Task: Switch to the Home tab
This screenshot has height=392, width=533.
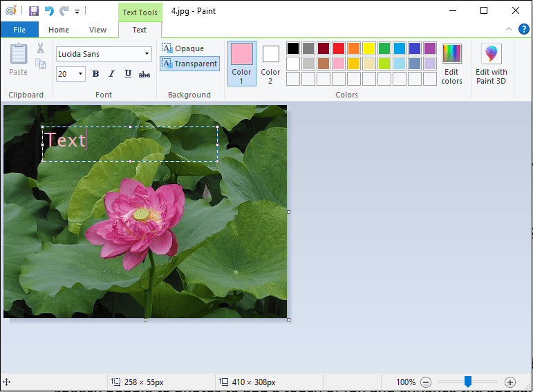Action: (x=59, y=30)
